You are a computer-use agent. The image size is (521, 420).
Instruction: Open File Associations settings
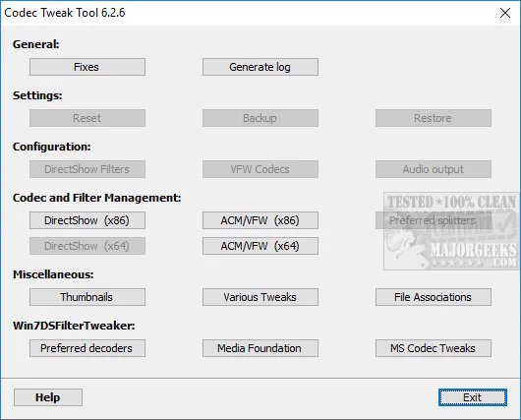[x=434, y=297]
